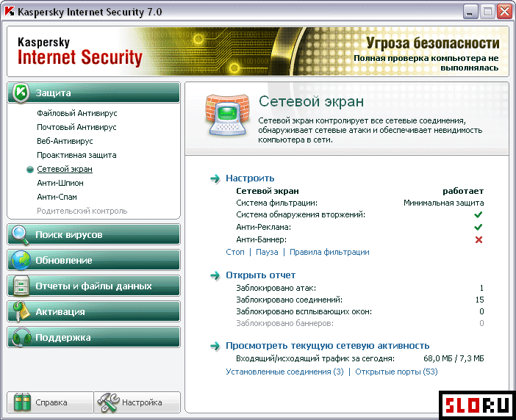Click the magnifying glass icon for Поиск вирусов
This screenshot has width=516, height=420.
coord(20,235)
